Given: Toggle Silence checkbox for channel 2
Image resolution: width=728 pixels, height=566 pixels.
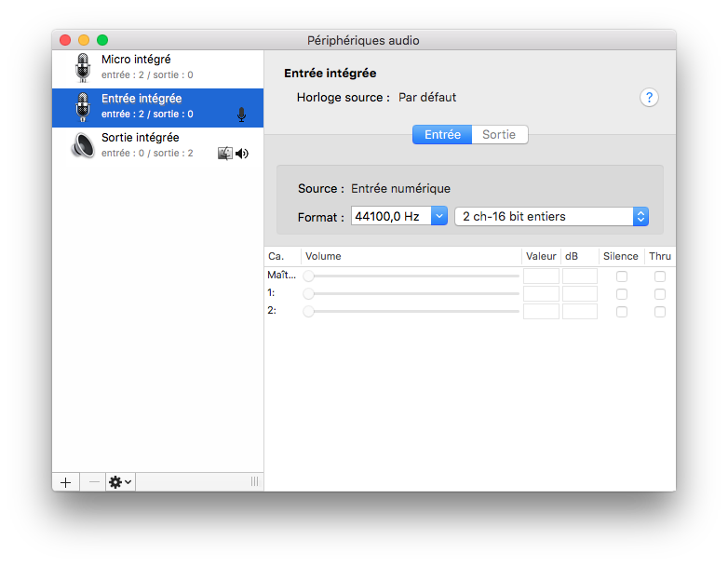Looking at the screenshot, I should click(622, 312).
